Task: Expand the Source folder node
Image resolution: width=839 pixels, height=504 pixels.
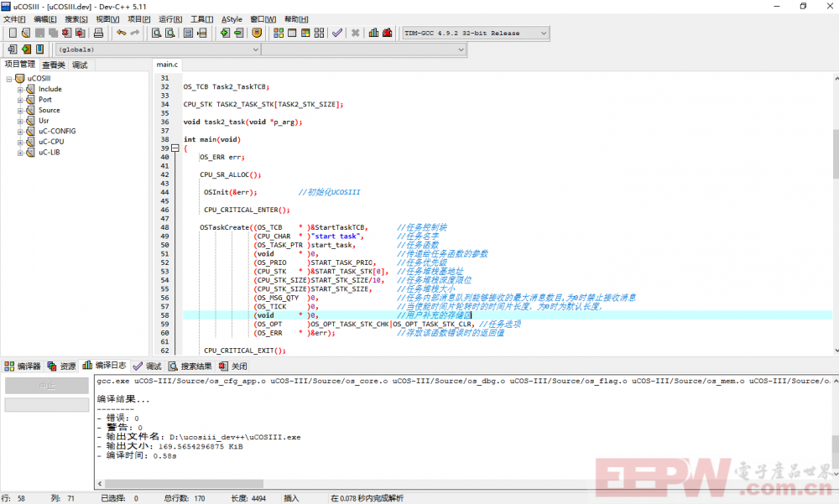Action: coord(20,111)
